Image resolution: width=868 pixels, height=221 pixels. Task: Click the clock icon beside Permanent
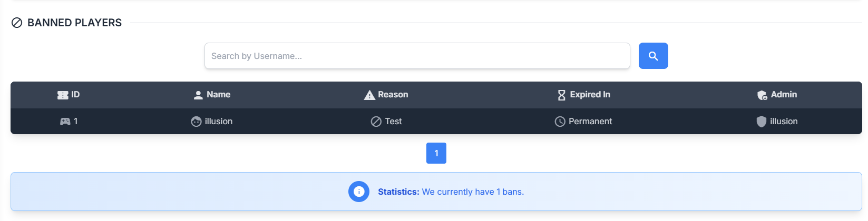tap(560, 122)
